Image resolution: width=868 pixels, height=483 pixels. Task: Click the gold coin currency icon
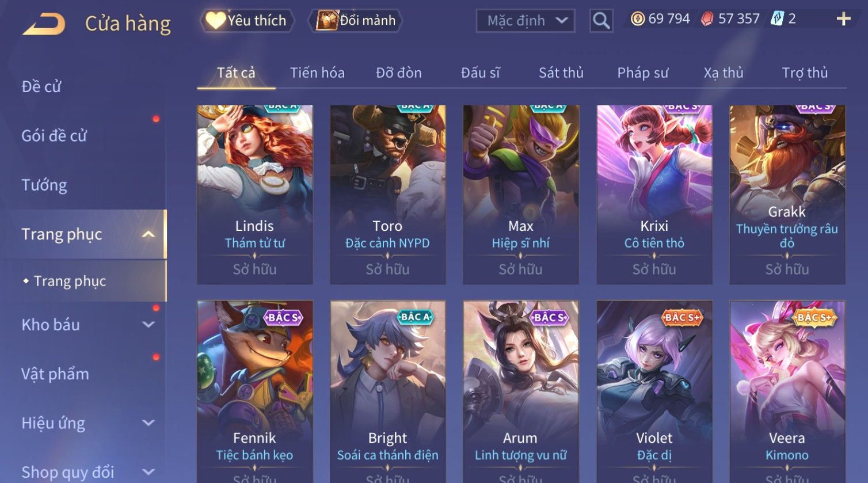pos(637,19)
